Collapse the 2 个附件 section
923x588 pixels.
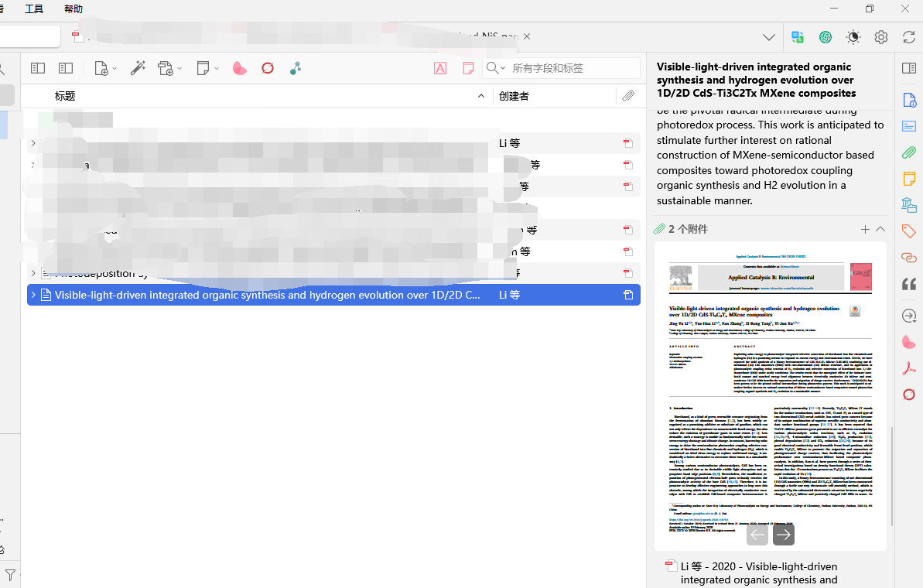click(880, 229)
